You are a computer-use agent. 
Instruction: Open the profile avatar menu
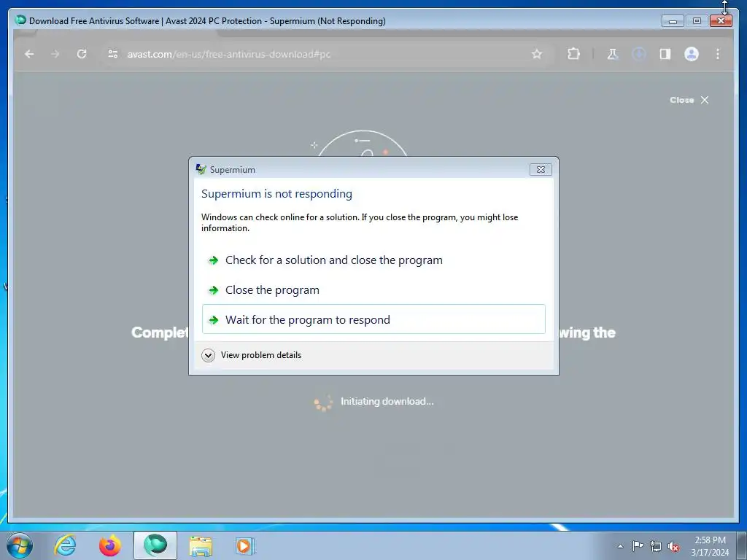[x=692, y=54]
